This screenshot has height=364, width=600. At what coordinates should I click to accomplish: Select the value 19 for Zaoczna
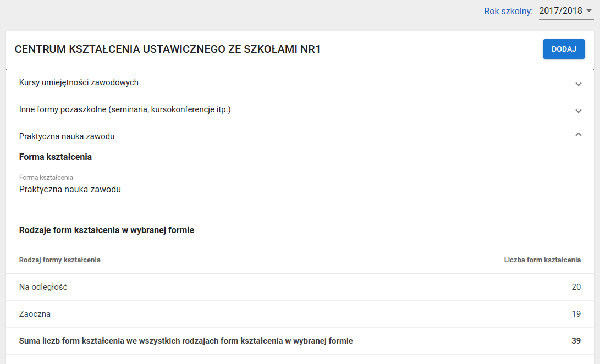pyautogui.click(x=576, y=313)
